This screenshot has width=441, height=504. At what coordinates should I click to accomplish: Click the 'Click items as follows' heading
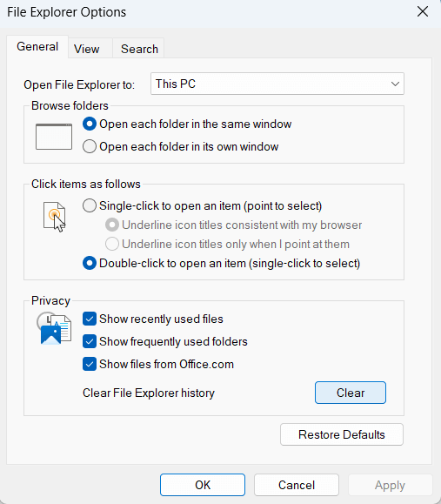pyautogui.click(x=86, y=185)
